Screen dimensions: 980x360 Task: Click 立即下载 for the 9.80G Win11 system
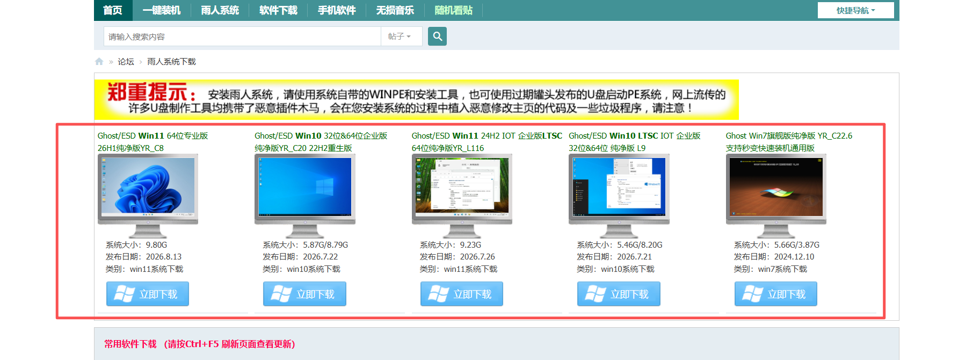148,294
